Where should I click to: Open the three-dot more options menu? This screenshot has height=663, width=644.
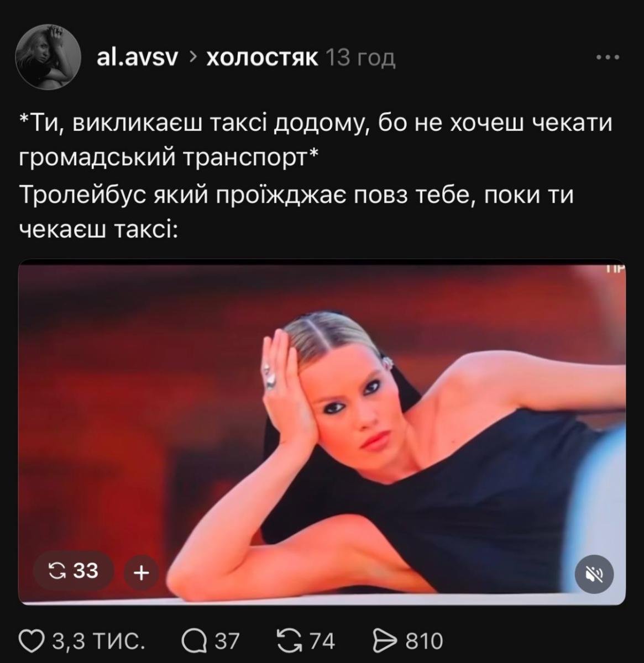tap(608, 57)
